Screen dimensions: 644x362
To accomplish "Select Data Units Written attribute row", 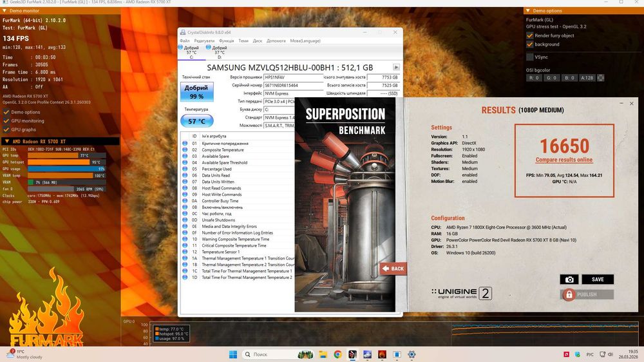I will click(x=238, y=182).
